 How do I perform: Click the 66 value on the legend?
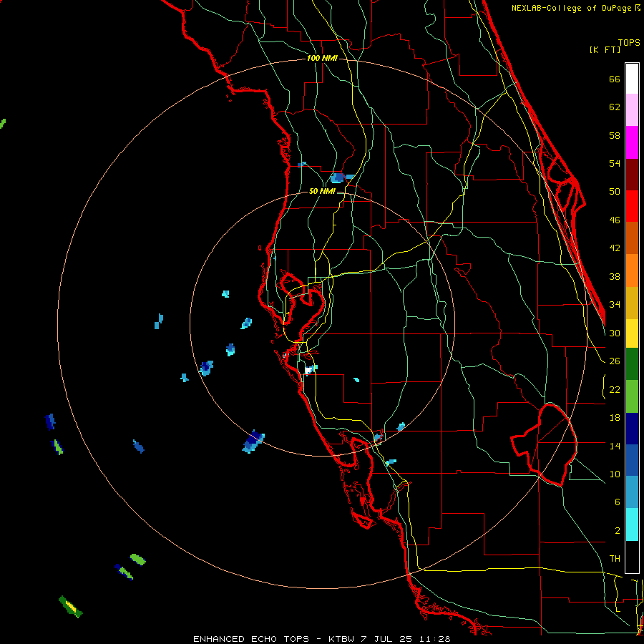point(615,79)
